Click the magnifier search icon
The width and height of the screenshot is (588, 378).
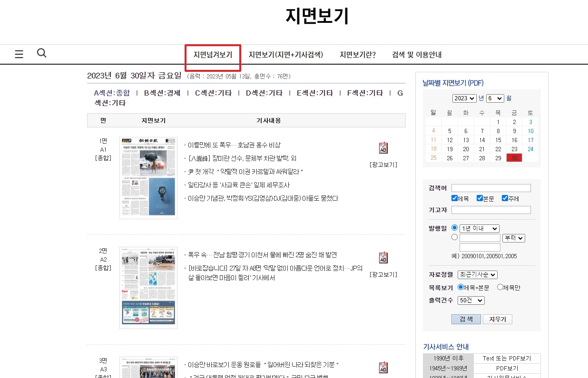42,53
